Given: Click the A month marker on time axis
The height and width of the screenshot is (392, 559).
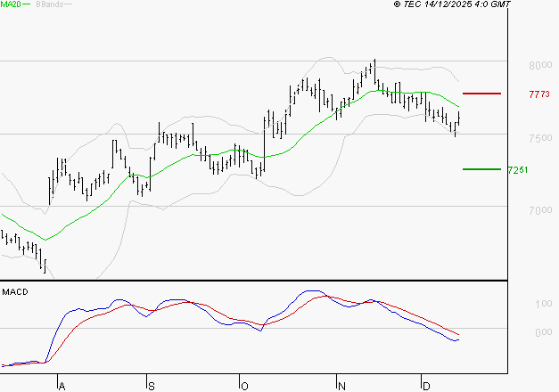Looking at the screenshot, I should (x=62, y=387).
